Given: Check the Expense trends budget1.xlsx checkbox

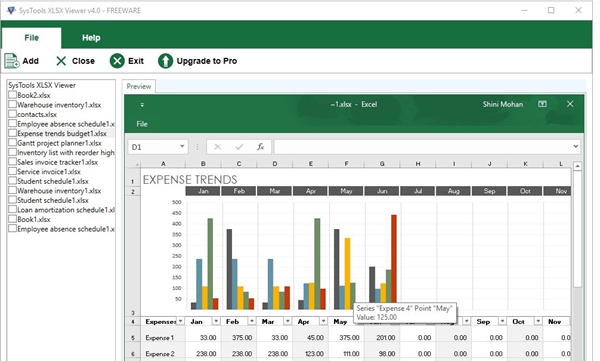Looking at the screenshot, I should (x=12, y=133).
